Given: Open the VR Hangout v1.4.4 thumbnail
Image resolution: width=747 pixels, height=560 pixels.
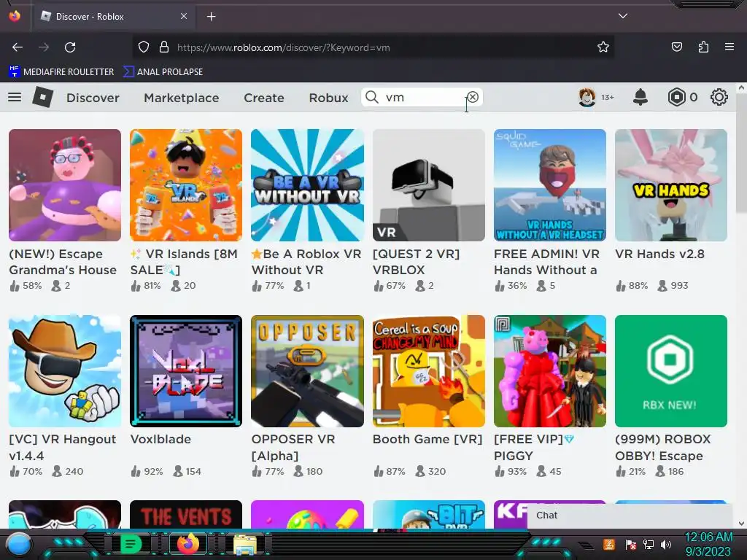Looking at the screenshot, I should click(65, 371).
